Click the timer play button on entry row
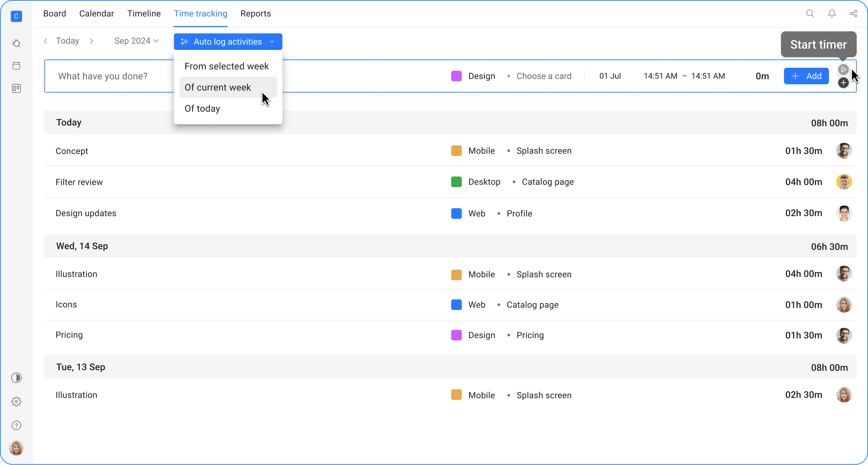The width and height of the screenshot is (868, 465). point(843,69)
